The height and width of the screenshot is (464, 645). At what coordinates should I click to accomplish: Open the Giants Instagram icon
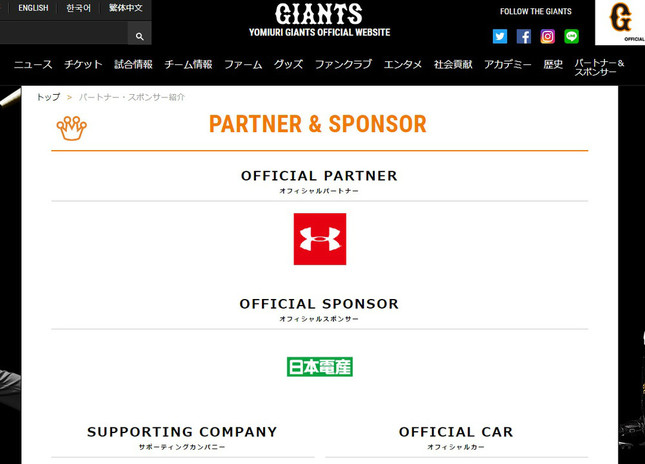[548, 37]
